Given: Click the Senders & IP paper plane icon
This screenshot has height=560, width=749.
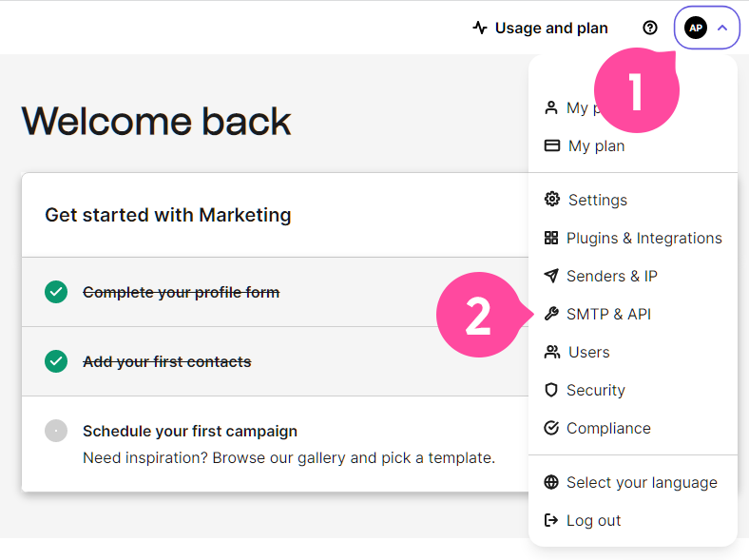Looking at the screenshot, I should 551,276.
